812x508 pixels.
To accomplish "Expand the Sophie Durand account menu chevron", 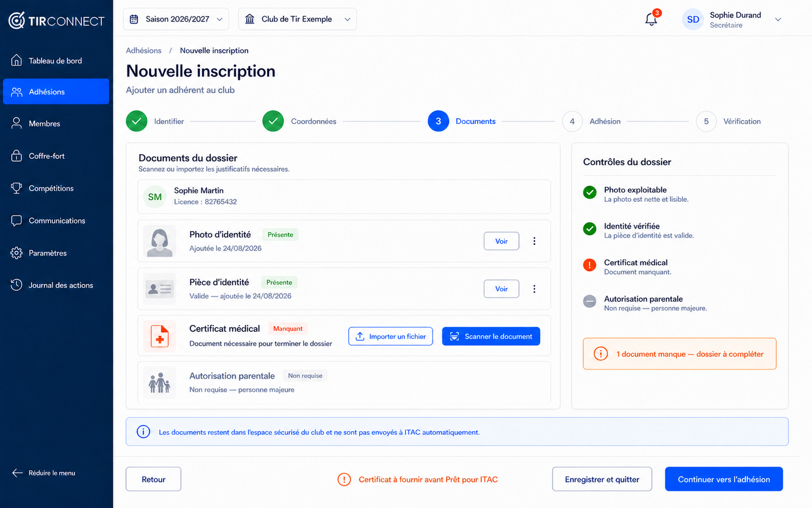I will (778, 19).
